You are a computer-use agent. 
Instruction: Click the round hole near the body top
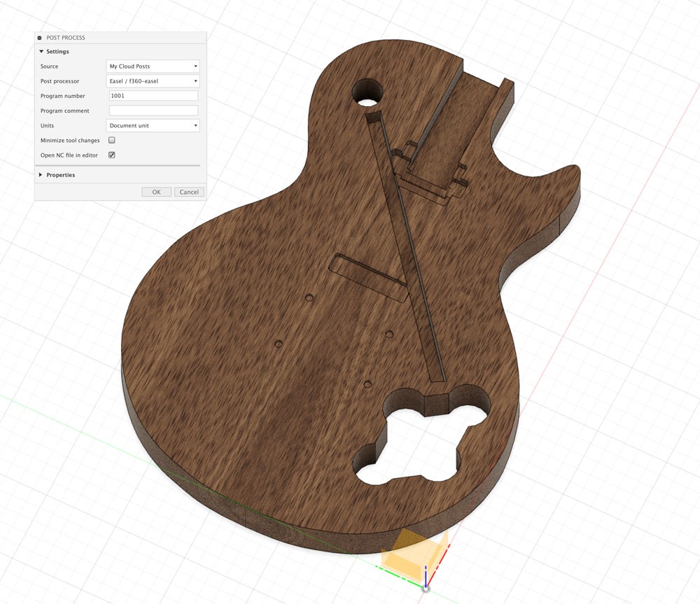pyautogui.click(x=367, y=91)
